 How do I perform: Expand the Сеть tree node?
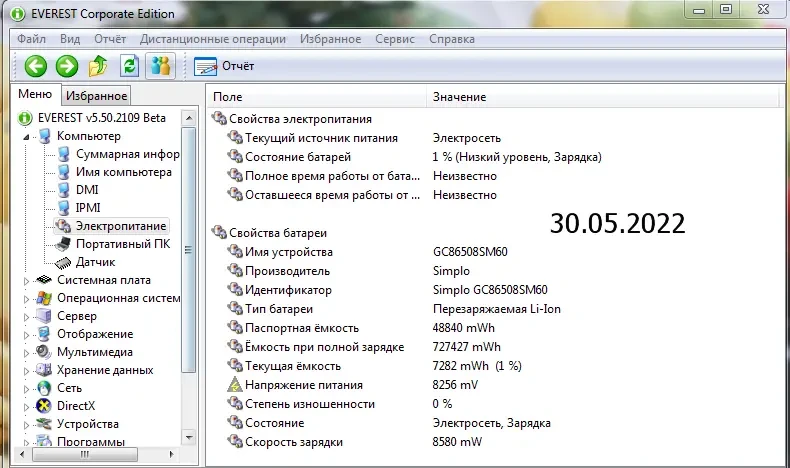pyautogui.click(x=26, y=389)
